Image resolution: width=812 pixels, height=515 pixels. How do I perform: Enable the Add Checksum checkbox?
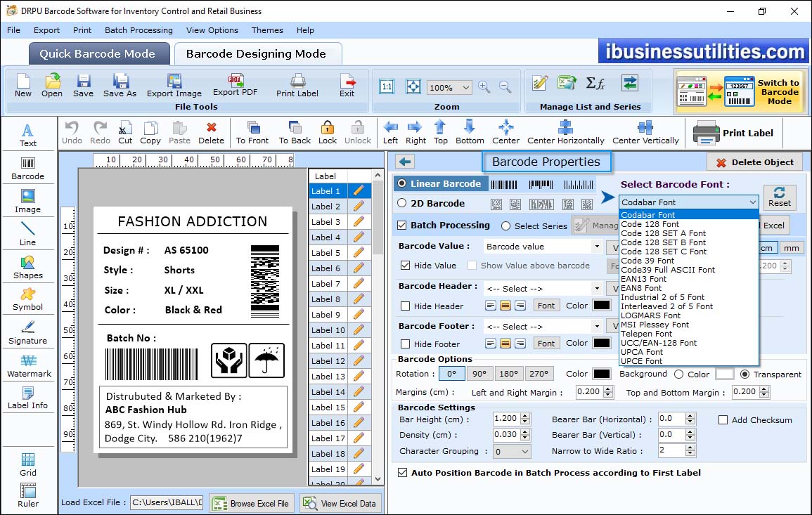(x=723, y=419)
